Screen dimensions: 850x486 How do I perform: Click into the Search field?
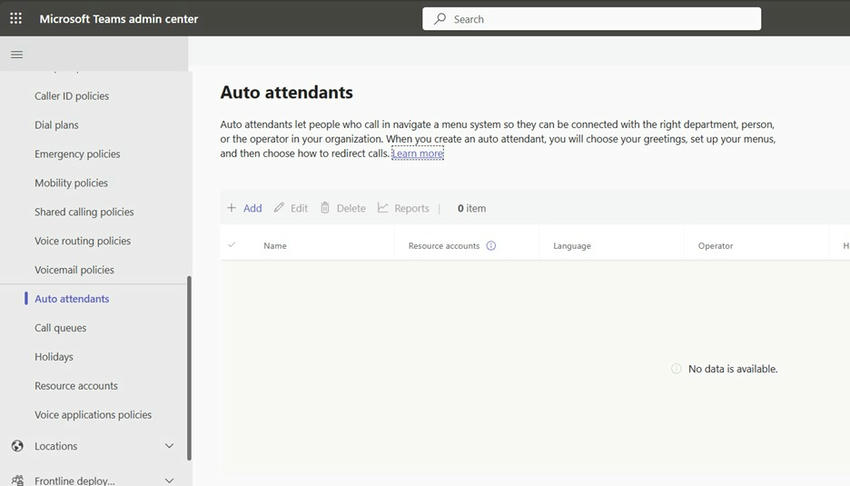pos(591,19)
